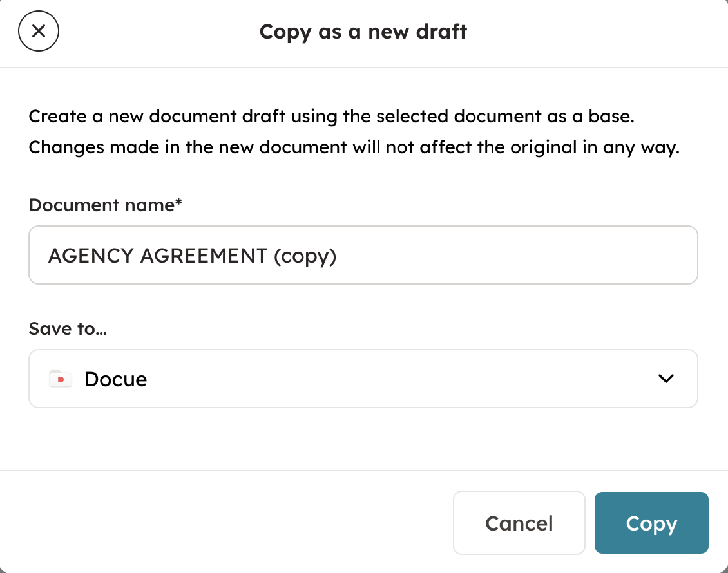Screen dimensions: 728x573
Task: Click the "Document name*" label
Action: 101,205
